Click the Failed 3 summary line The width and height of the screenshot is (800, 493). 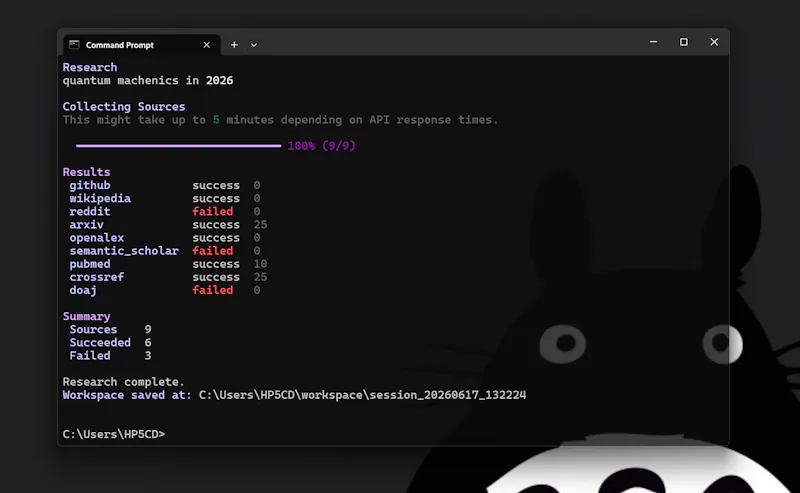pyautogui.click(x=110, y=356)
